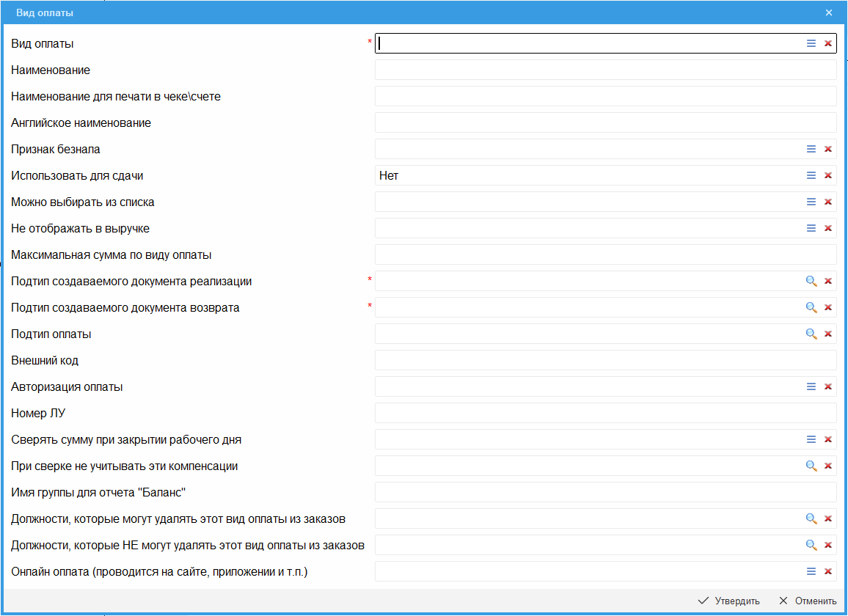Focus the Максимальная сумма по виду оплаты input

point(605,254)
